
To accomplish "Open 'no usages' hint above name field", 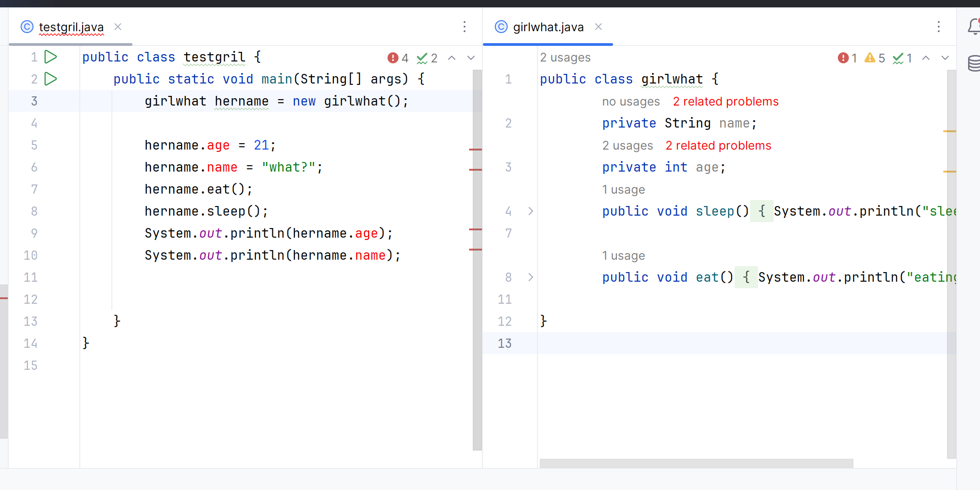I will pyautogui.click(x=631, y=101).
